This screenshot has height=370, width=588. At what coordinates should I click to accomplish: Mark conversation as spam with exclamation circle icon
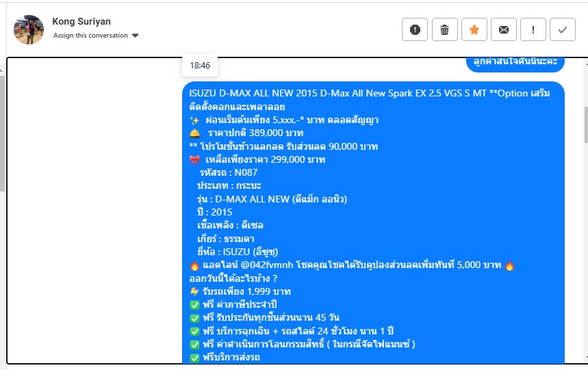point(415,29)
